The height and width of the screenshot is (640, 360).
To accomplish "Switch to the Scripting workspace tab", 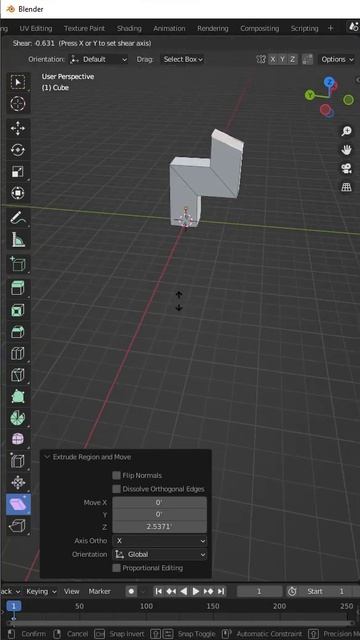I will pyautogui.click(x=304, y=28).
